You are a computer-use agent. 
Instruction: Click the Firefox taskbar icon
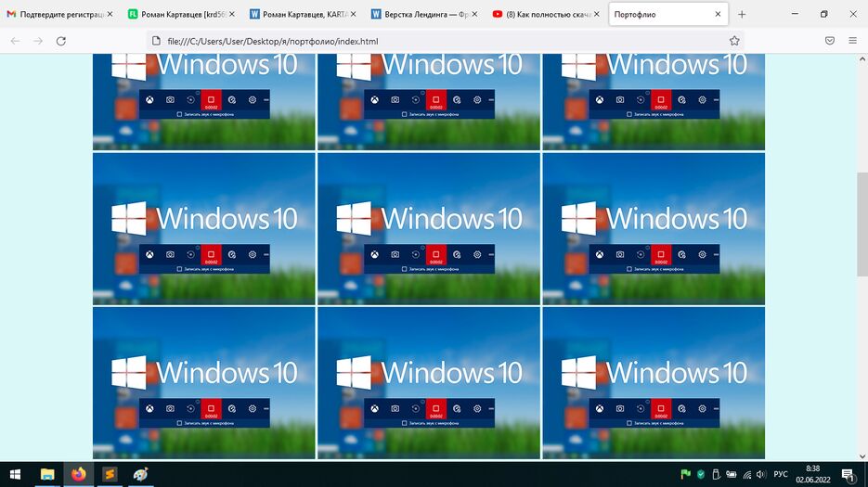coord(79,474)
